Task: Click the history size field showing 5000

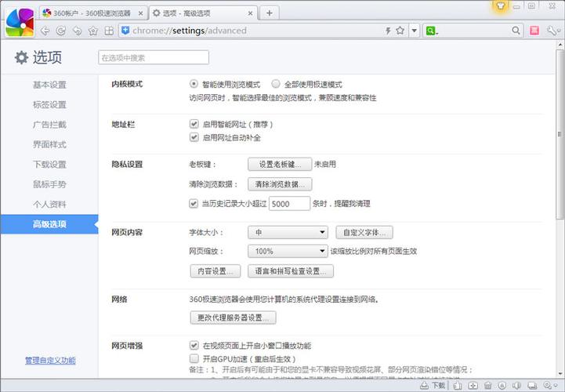Action: pos(289,203)
